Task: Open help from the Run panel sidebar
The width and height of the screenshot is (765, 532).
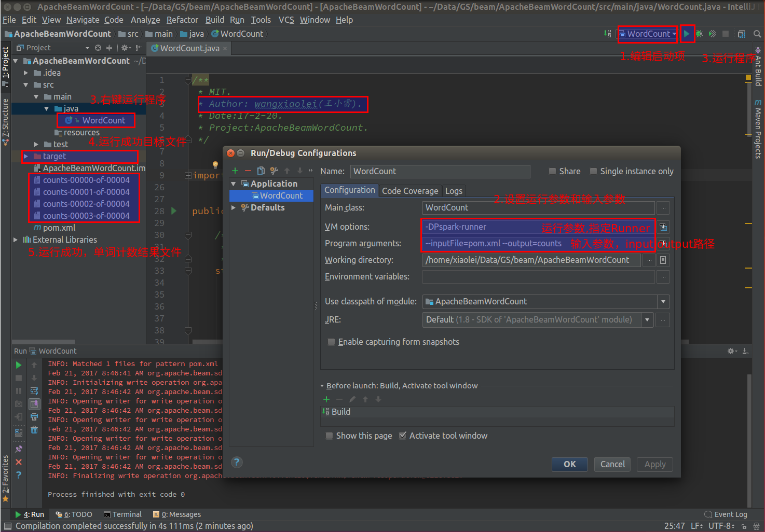Action: click(19, 474)
